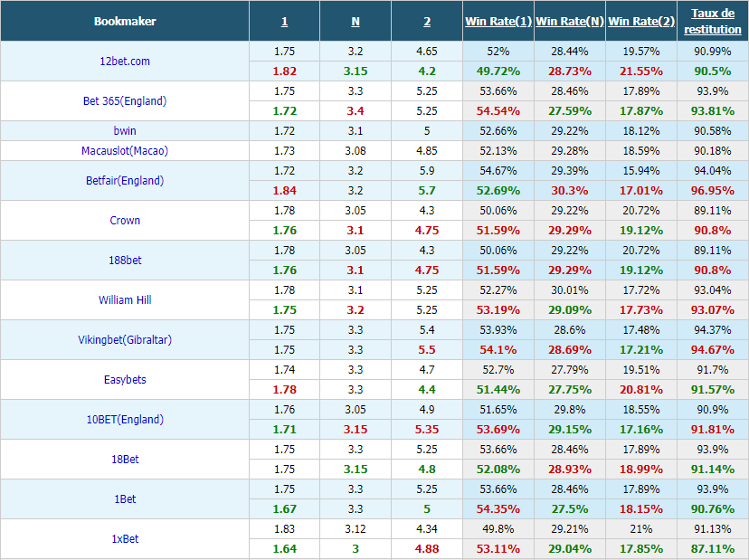The image size is (749, 560).
Task: Click bwin payout 90.58%
Action: [x=713, y=131]
